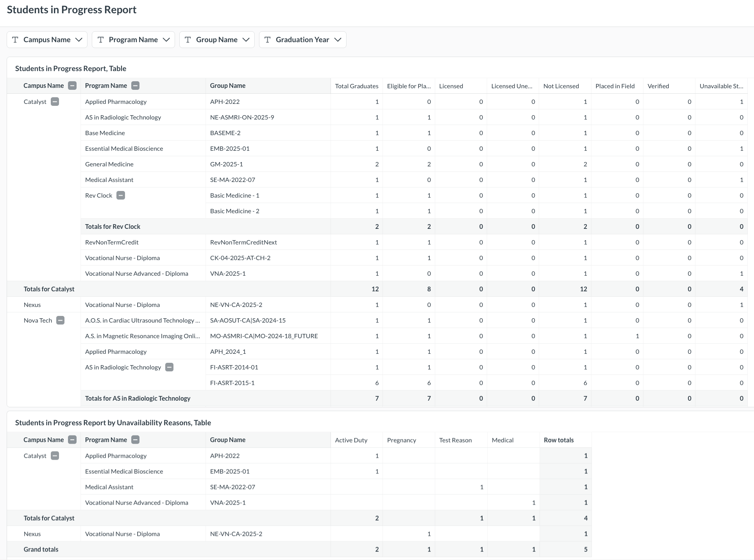
Task: Open the Graduation Year filter dropdown
Action: (x=303, y=40)
